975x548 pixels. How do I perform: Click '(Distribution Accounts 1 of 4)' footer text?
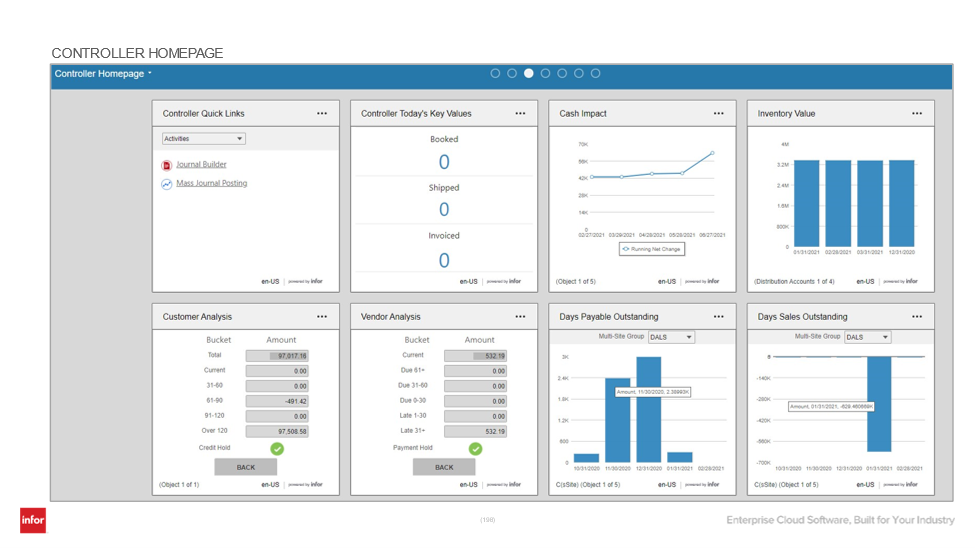click(794, 282)
